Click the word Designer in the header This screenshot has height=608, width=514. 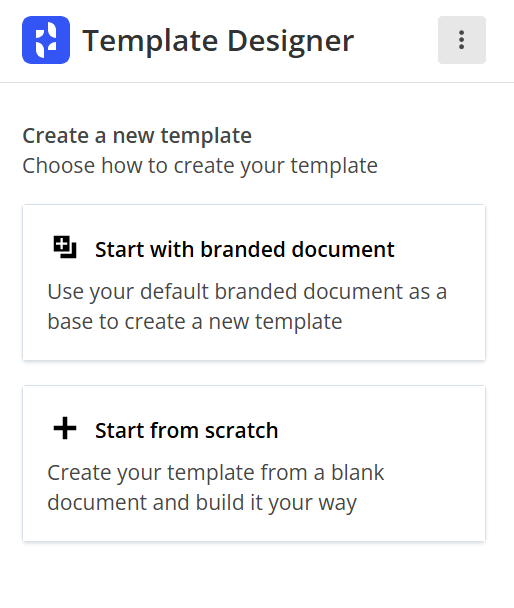coord(291,41)
